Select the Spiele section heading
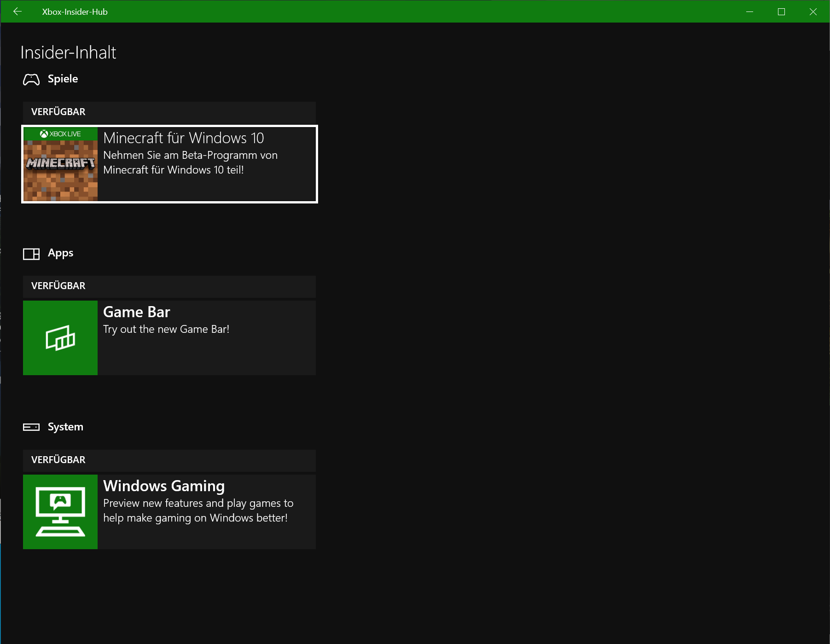The width and height of the screenshot is (830, 644). coord(63,79)
